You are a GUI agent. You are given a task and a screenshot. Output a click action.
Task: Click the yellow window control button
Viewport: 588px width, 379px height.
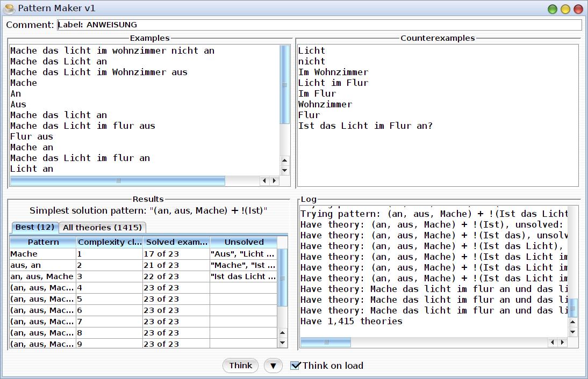pos(565,9)
